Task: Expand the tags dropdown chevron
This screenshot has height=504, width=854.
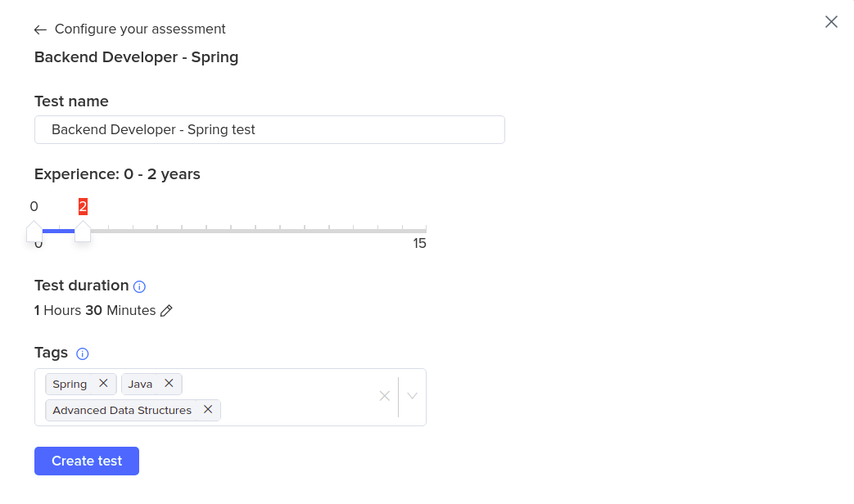Action: point(412,396)
